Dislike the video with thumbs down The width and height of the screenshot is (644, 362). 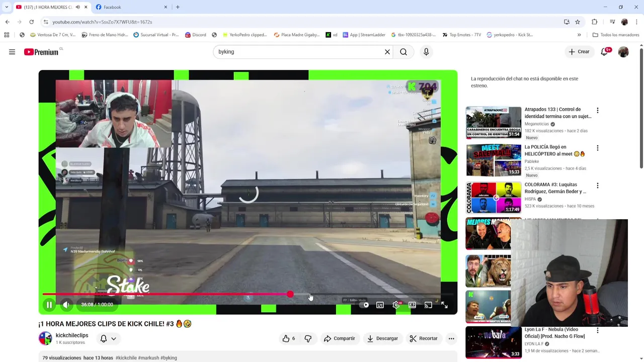pos(308,338)
